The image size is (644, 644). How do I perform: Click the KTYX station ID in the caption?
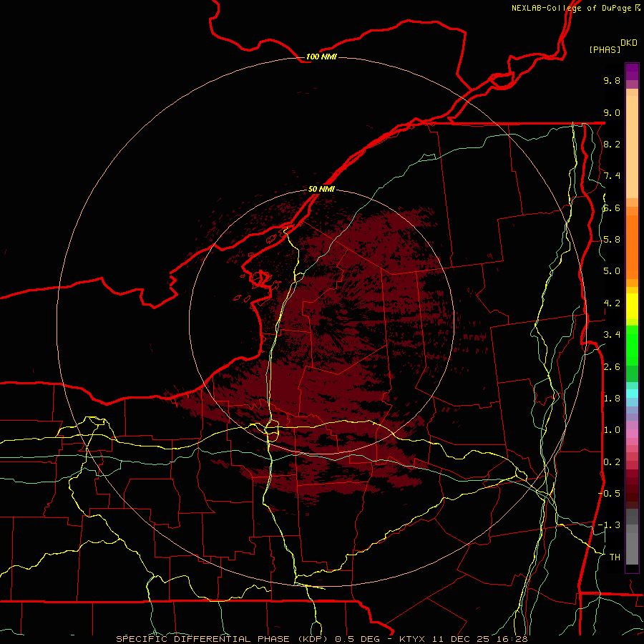[413, 639]
